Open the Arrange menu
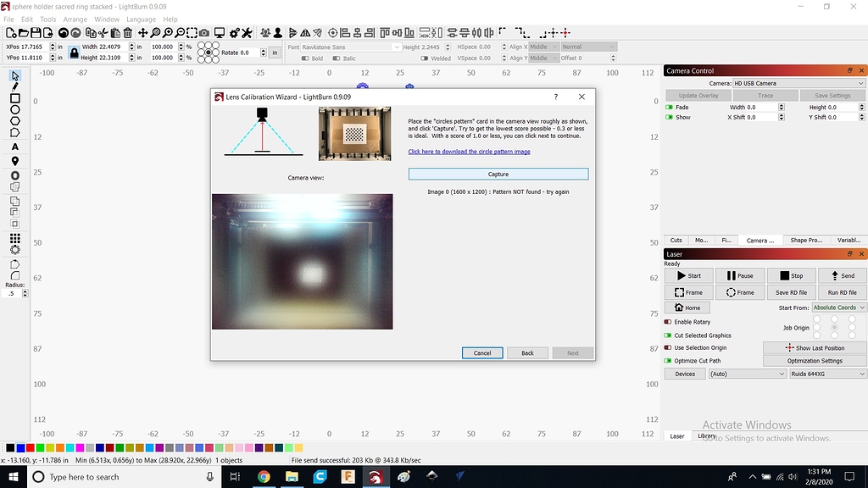 pos(75,19)
